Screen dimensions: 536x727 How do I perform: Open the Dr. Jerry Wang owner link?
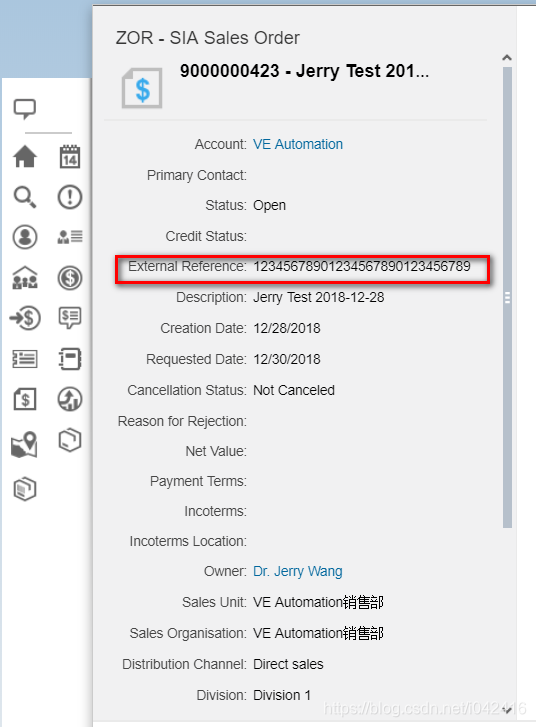coord(298,571)
